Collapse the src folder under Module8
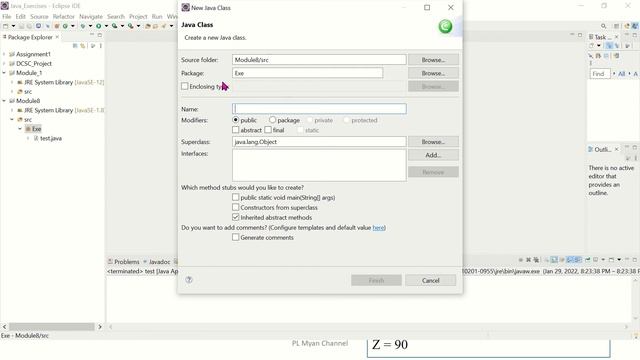Screen dimensions: 640x360 [12, 119]
